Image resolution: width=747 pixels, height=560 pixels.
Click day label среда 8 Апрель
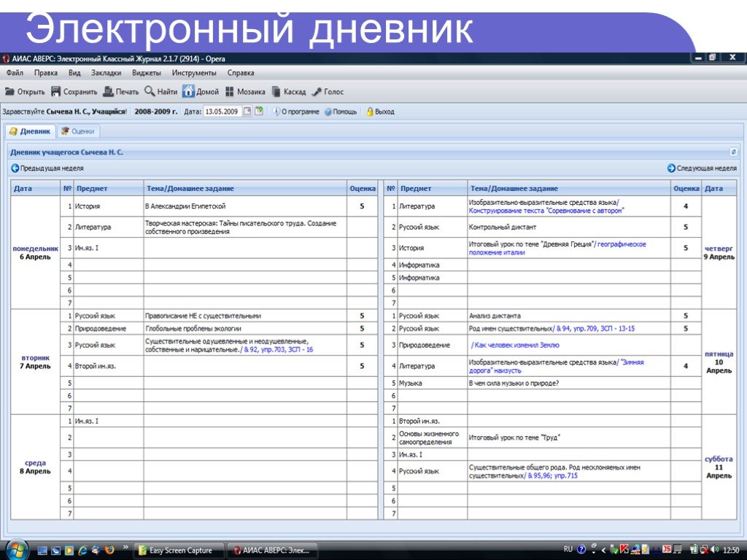pyautogui.click(x=35, y=467)
